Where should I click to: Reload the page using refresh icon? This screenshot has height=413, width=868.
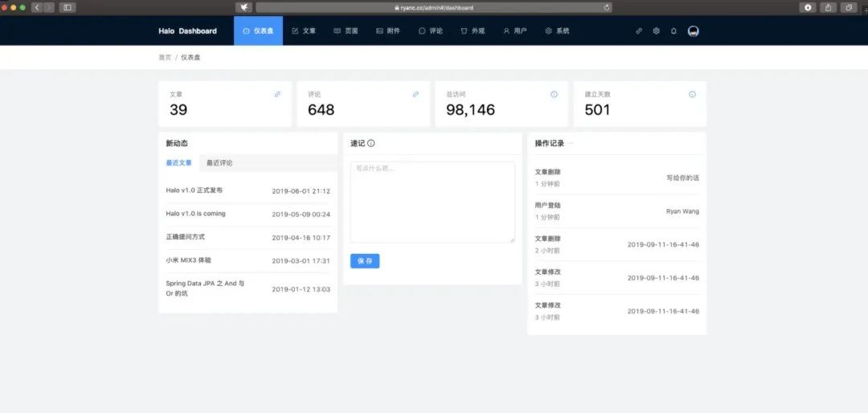click(x=607, y=8)
